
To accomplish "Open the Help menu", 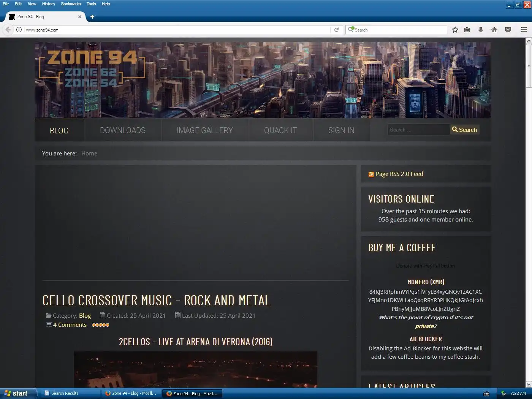I will (106, 4).
